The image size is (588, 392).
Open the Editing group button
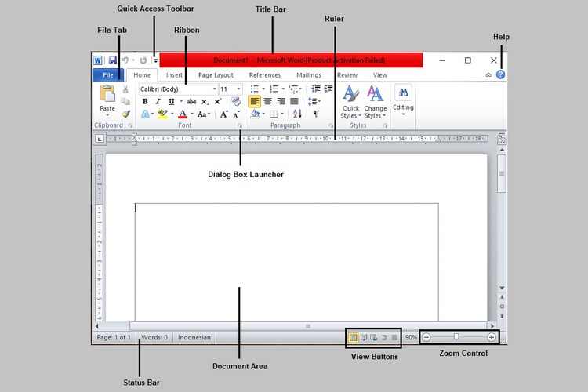point(403,100)
